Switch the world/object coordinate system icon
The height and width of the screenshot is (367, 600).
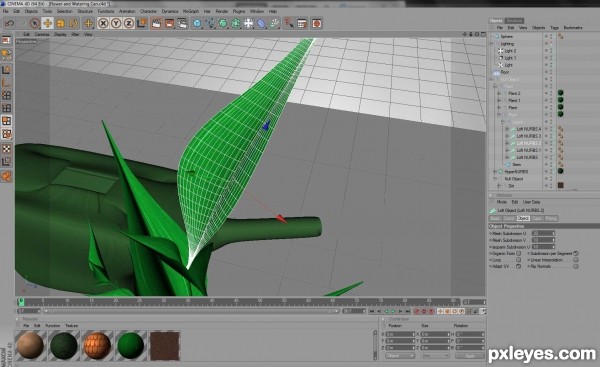[x=142, y=23]
